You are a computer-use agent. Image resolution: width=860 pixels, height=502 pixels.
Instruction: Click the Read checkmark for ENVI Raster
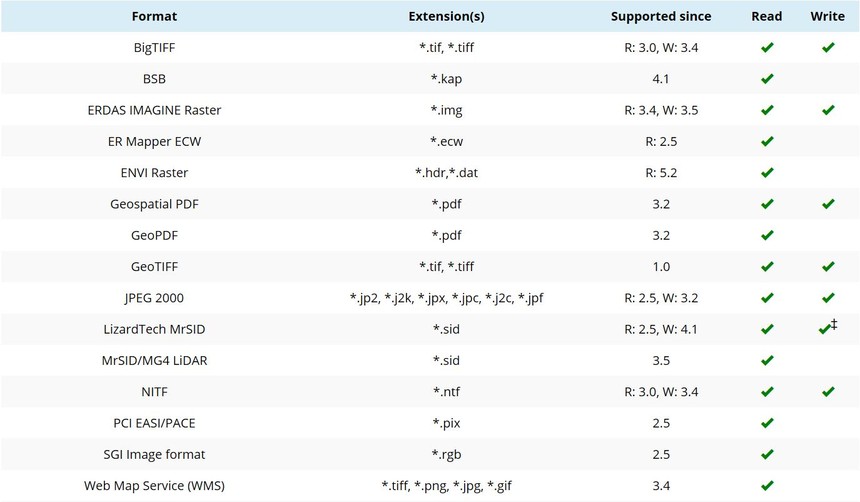tap(767, 173)
